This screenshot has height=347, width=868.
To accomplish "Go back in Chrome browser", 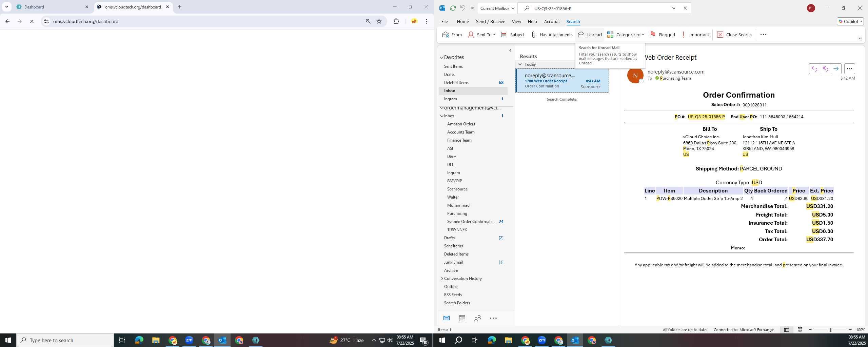I will [7, 21].
